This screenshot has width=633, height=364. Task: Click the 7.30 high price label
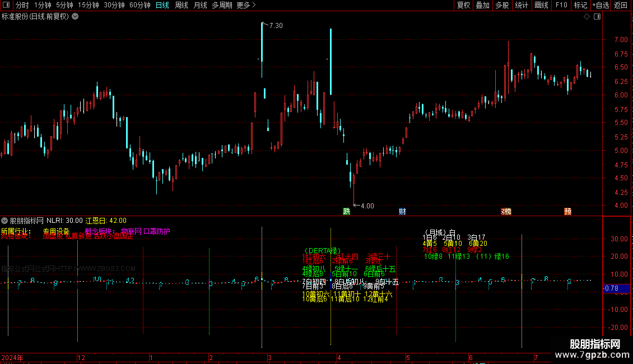click(x=276, y=25)
